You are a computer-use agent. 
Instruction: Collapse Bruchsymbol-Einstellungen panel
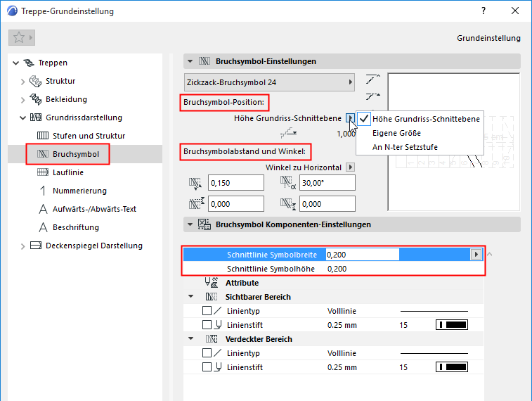click(190, 61)
